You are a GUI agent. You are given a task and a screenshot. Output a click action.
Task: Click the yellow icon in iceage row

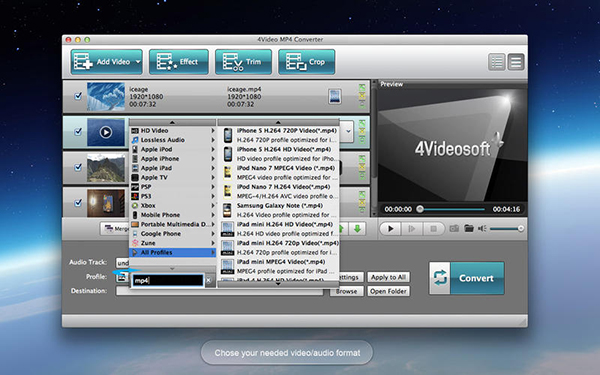pos(362,96)
